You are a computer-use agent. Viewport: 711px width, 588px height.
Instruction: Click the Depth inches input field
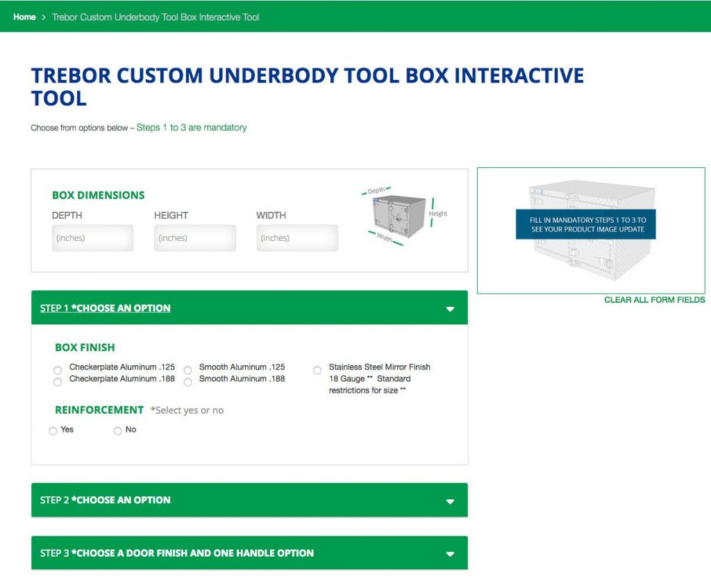coord(92,238)
